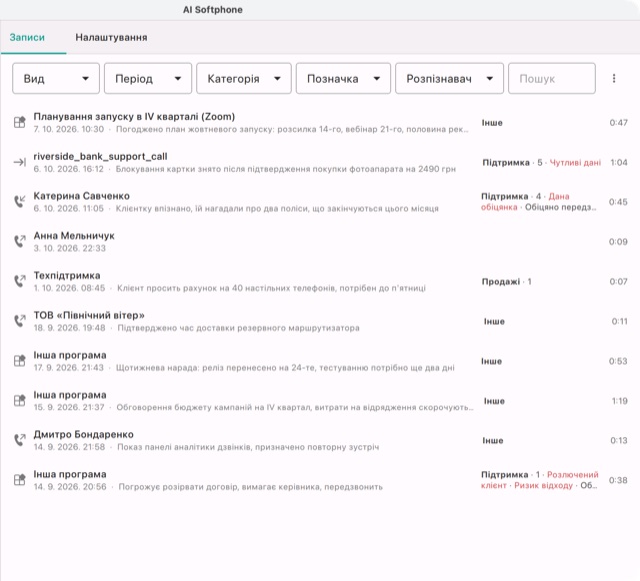The image size is (640, 581).
Task: Focus the Пошук search field
Action: tap(552, 78)
